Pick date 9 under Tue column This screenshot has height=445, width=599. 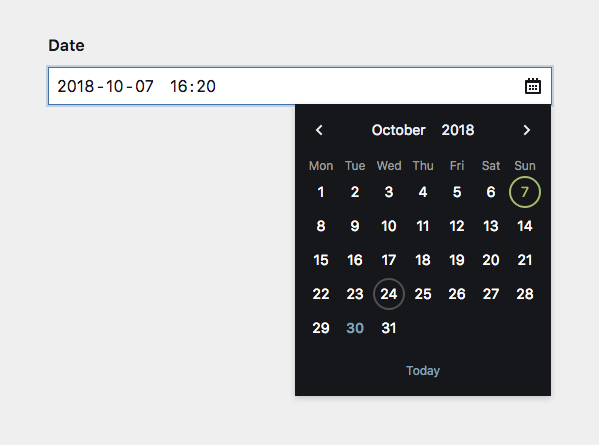(x=355, y=226)
